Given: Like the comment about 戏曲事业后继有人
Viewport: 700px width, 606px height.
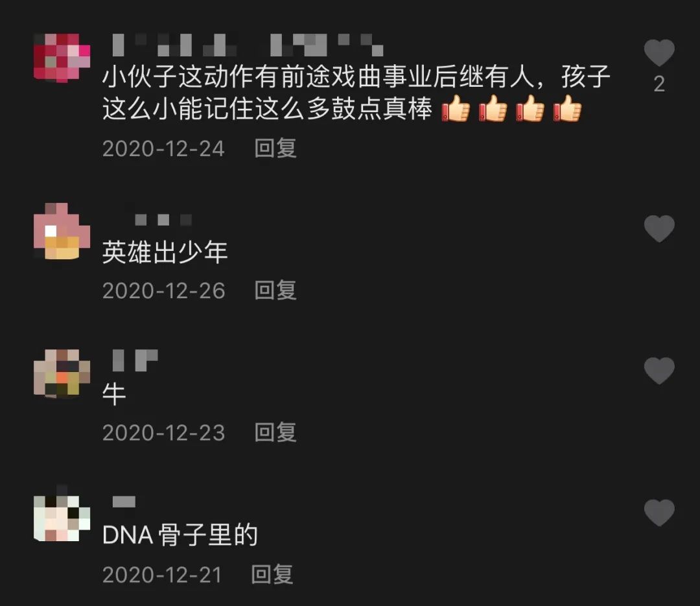Looking at the screenshot, I should coord(659,52).
